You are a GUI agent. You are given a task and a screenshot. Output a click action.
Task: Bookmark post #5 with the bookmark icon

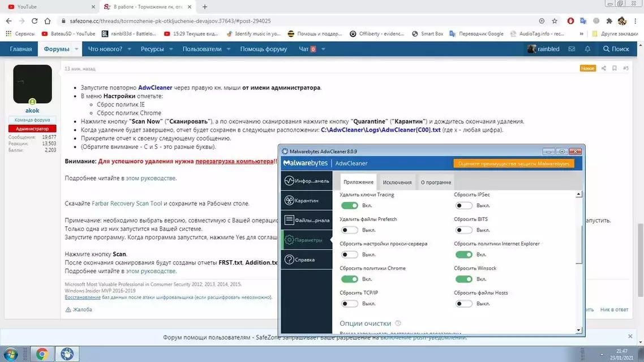615,68
